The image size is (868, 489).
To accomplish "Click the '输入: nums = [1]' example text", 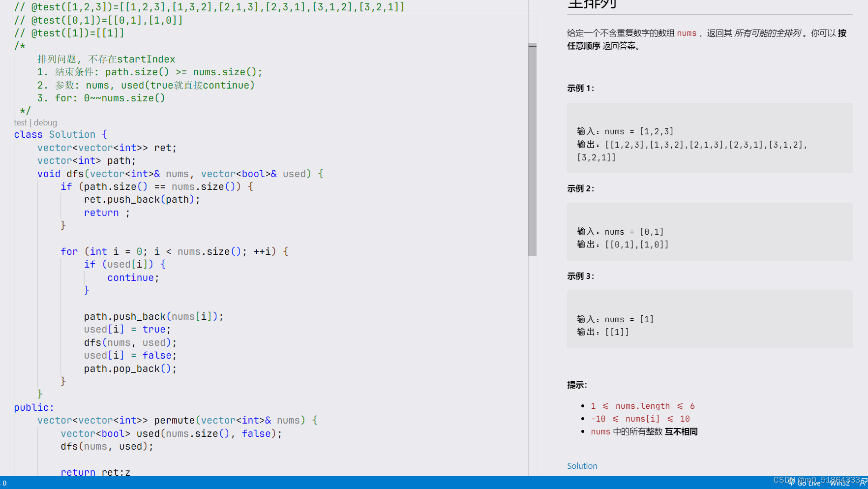I will pos(615,319).
